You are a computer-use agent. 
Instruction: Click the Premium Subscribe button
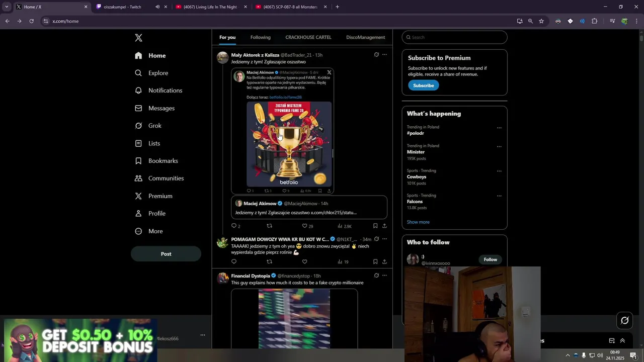pyautogui.click(x=424, y=85)
